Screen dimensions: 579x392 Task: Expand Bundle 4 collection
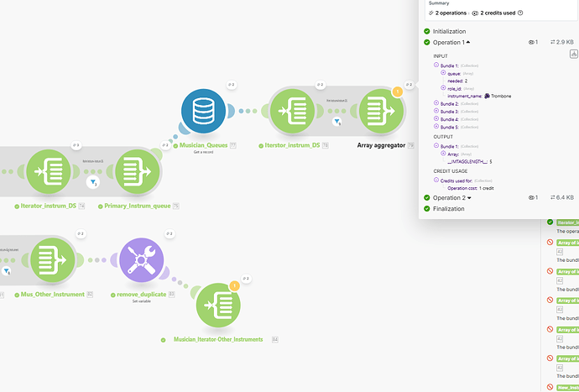[436, 118]
